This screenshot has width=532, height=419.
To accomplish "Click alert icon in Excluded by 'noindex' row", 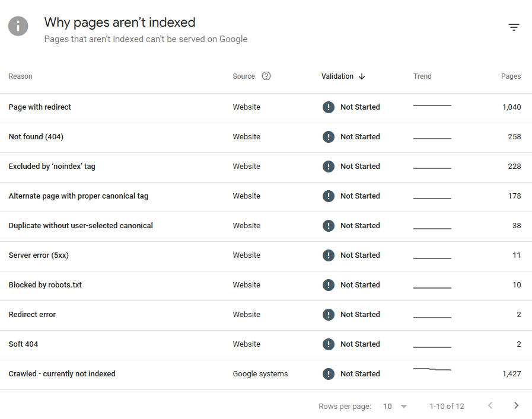I will coord(329,167).
